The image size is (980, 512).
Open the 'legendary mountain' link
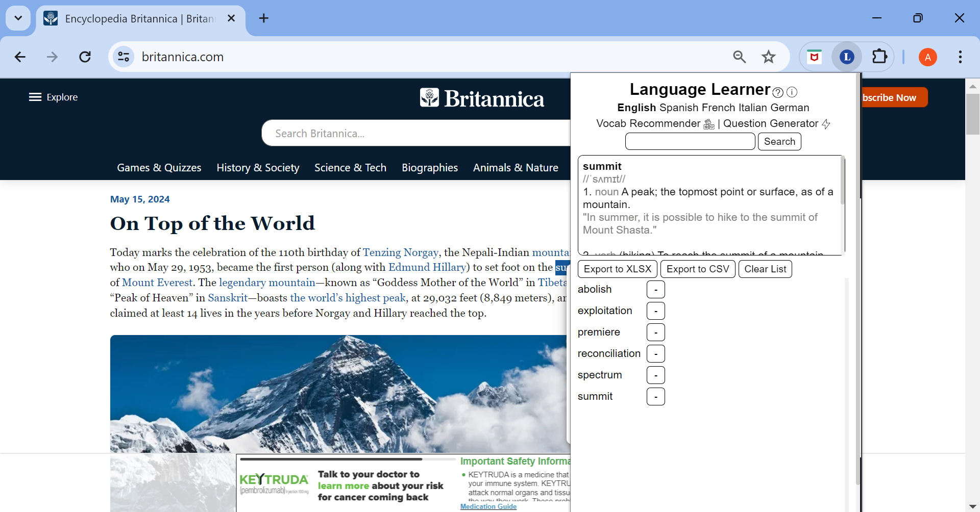pos(267,283)
